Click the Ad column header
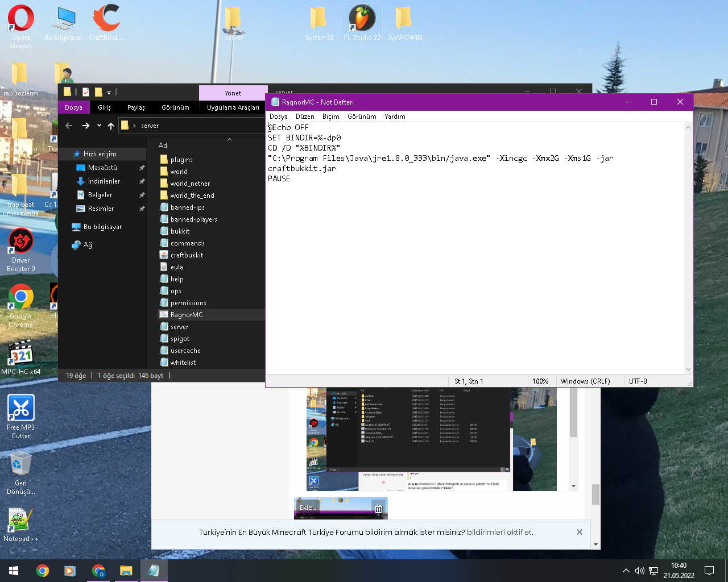This screenshot has height=582, width=728. [x=163, y=145]
